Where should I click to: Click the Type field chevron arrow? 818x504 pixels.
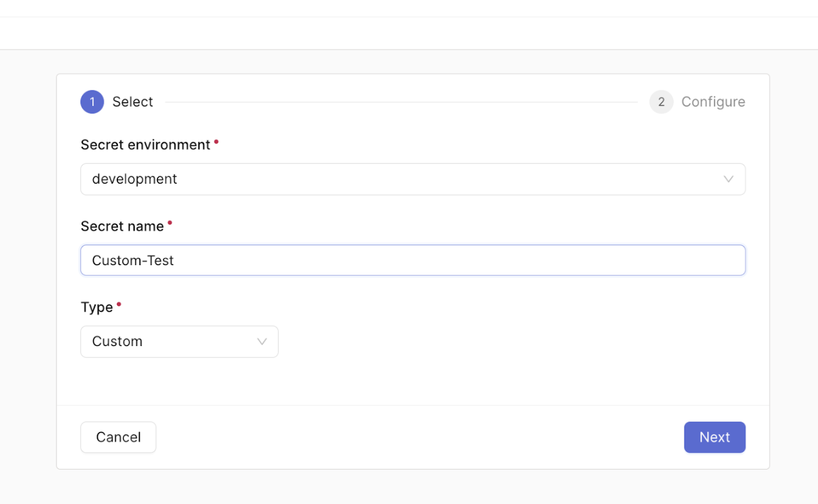(x=262, y=342)
